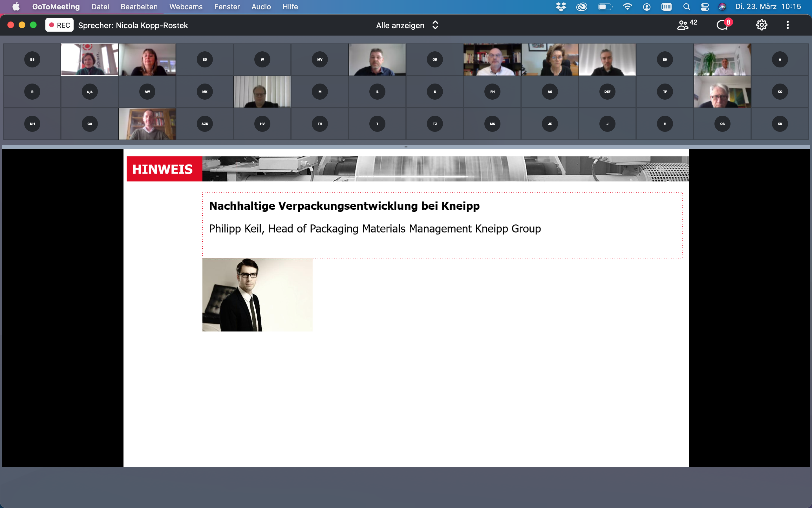The image size is (812, 508).
Task: Select participant tile BS
Action: [32, 60]
